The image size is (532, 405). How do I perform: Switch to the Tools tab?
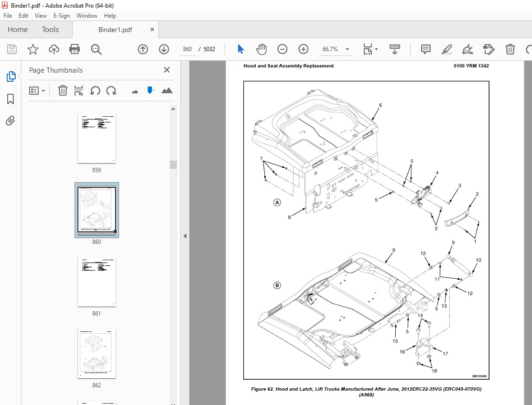point(50,30)
